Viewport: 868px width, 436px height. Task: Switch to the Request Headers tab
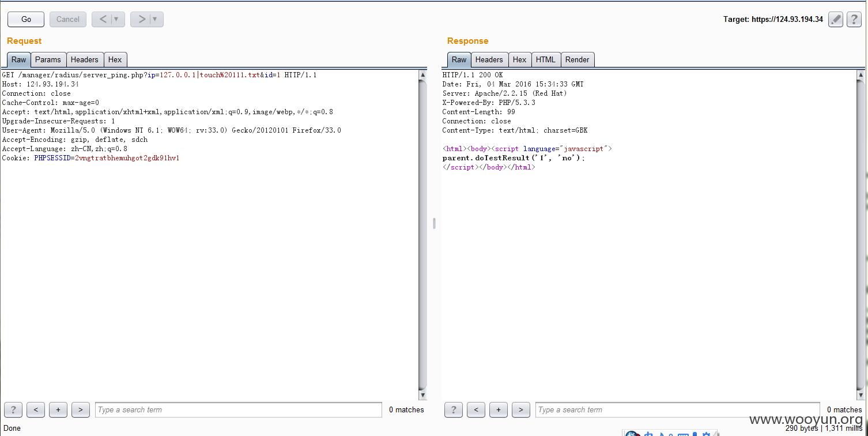[x=85, y=59]
